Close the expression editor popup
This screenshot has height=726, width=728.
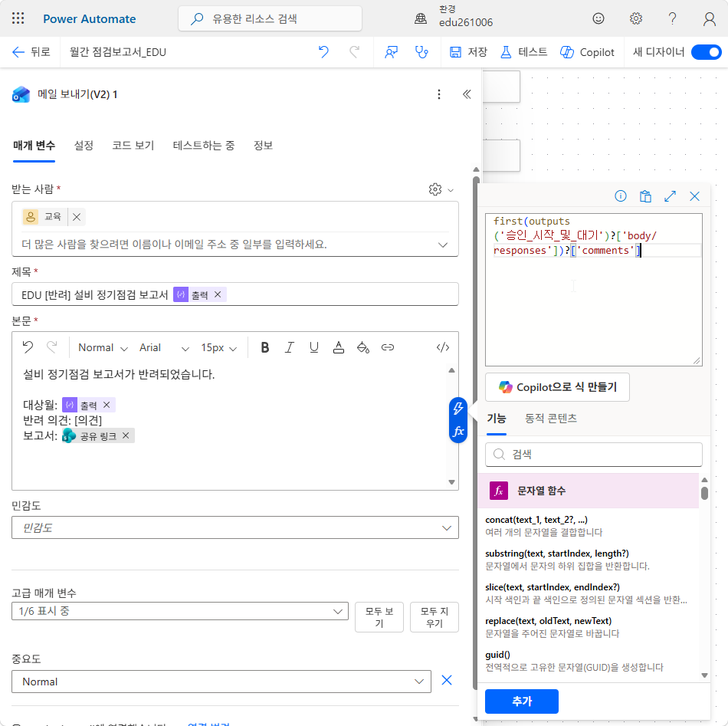pos(694,196)
